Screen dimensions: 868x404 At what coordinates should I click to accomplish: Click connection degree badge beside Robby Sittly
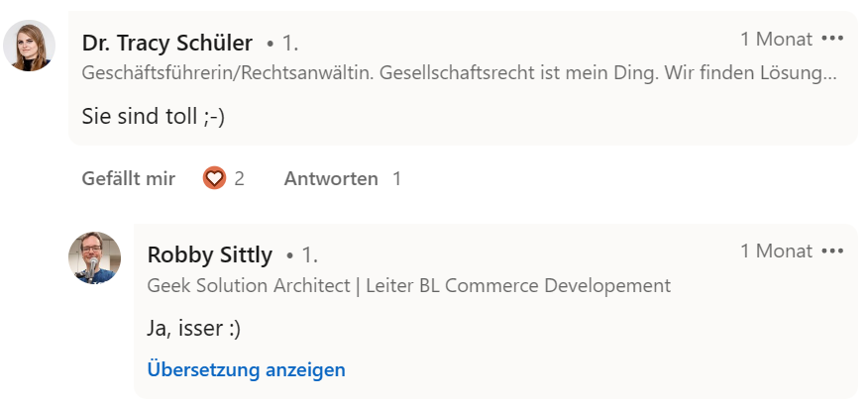click(x=303, y=255)
